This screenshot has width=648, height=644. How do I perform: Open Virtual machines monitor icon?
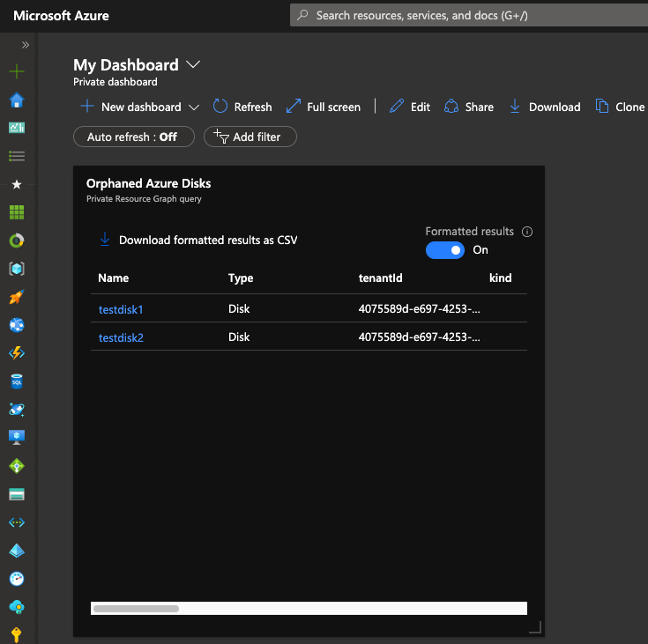pos(17,438)
